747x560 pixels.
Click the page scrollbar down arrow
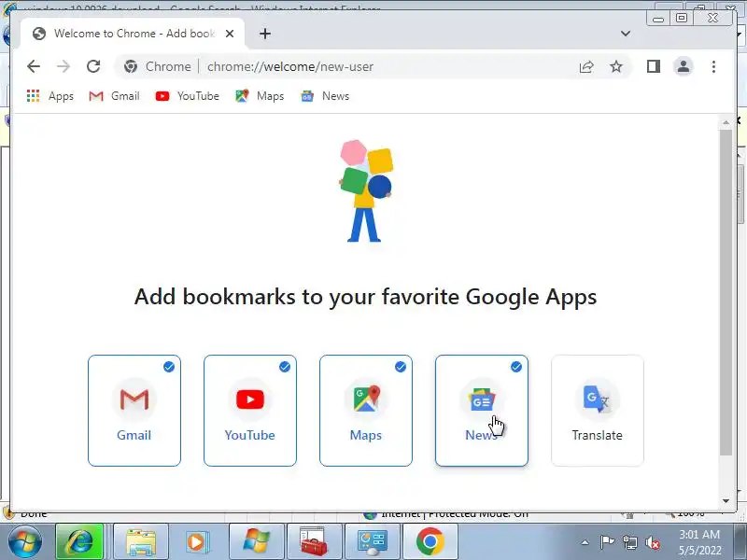(x=726, y=501)
